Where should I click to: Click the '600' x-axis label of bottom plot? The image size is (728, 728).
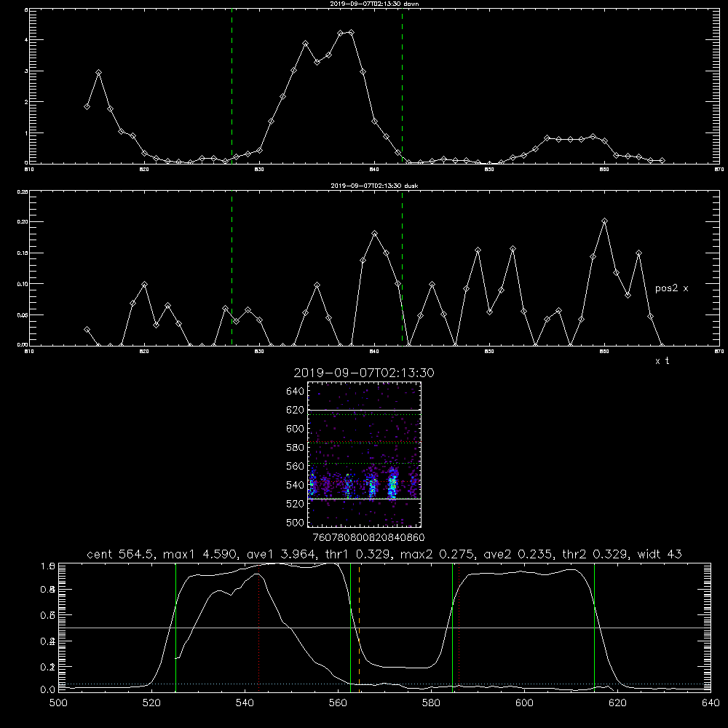click(524, 703)
